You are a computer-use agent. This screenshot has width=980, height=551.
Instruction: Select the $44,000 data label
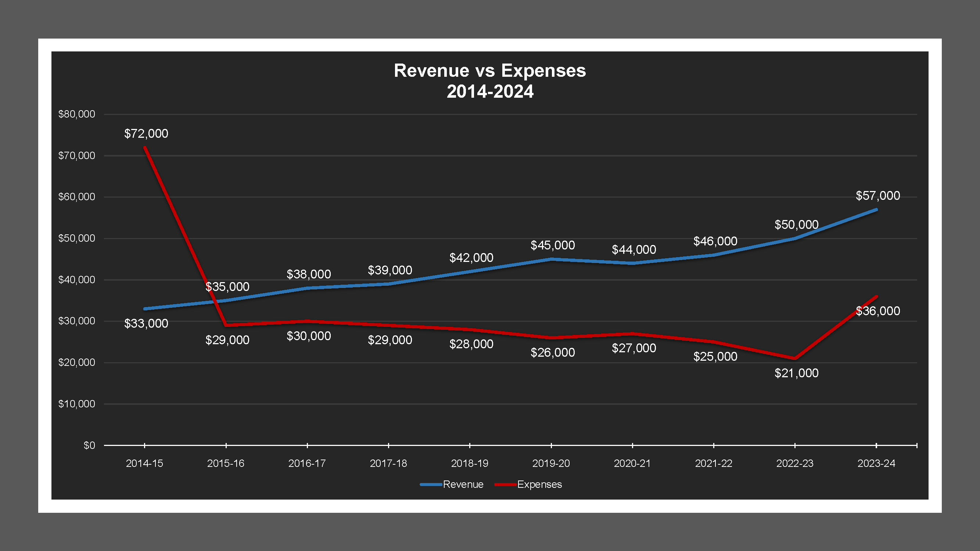tap(634, 249)
